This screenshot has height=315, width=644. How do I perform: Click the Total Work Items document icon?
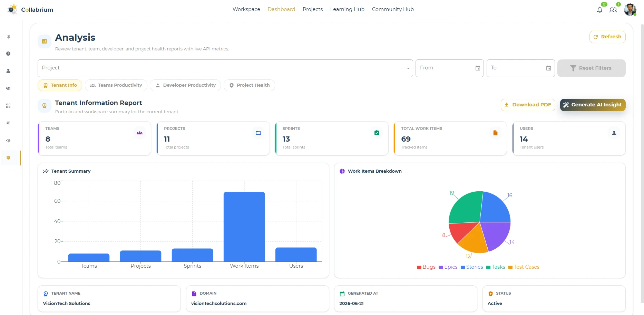point(495,133)
